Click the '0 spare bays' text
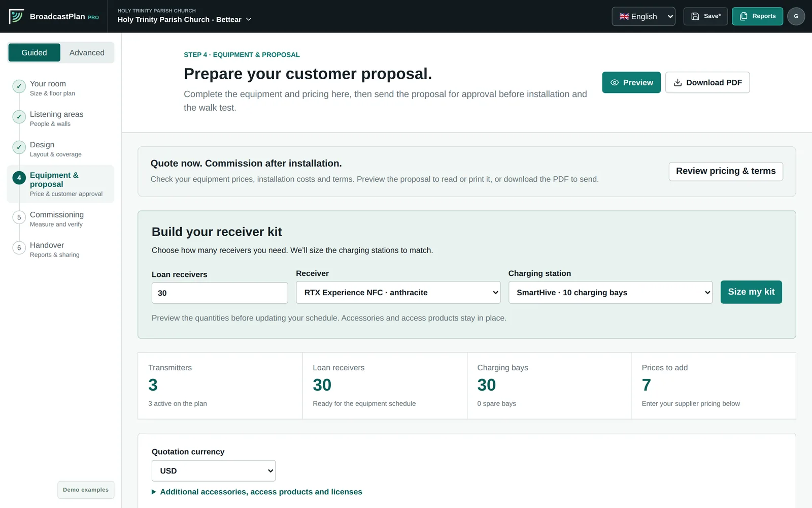 pyautogui.click(x=496, y=403)
